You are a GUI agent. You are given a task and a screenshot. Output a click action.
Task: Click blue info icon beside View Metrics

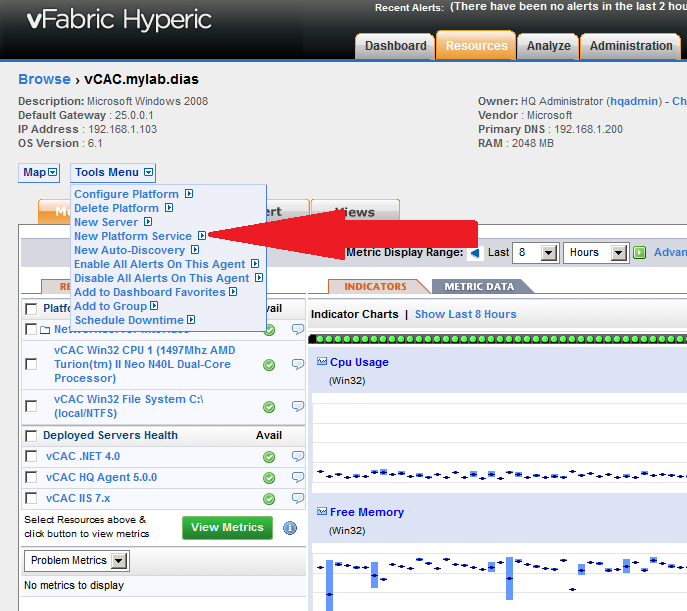coord(290,528)
